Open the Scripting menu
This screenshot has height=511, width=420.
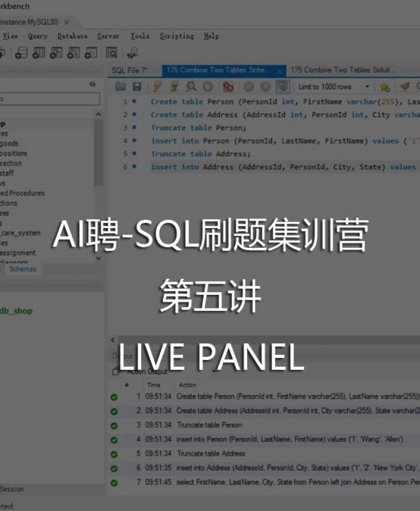pyautogui.click(x=177, y=36)
